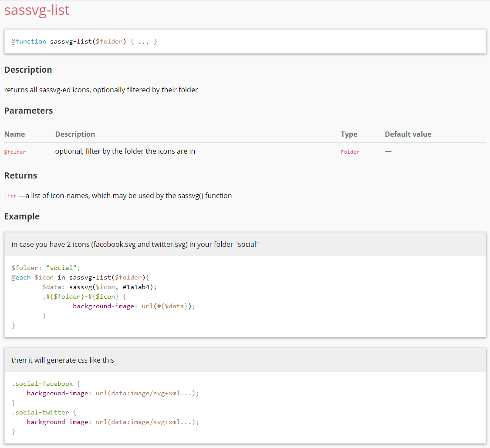Click 'then it will generate css like this' caption

63,360
